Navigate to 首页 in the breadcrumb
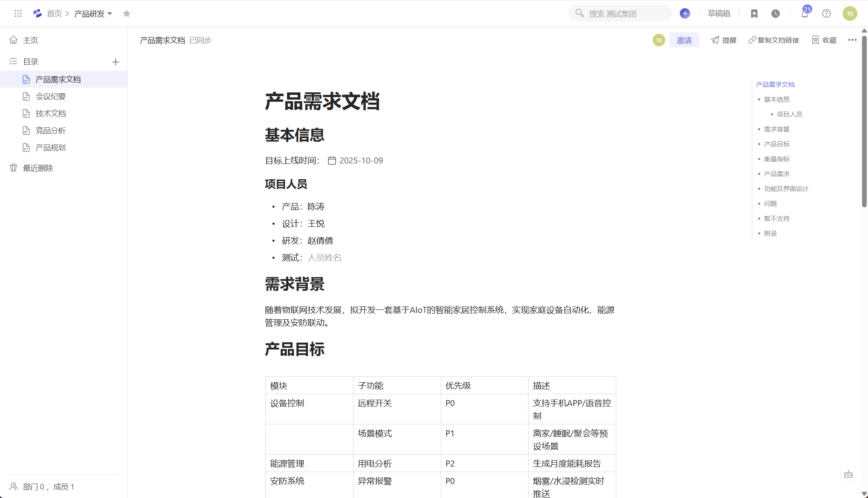This screenshot has width=868, height=498. pos(55,13)
